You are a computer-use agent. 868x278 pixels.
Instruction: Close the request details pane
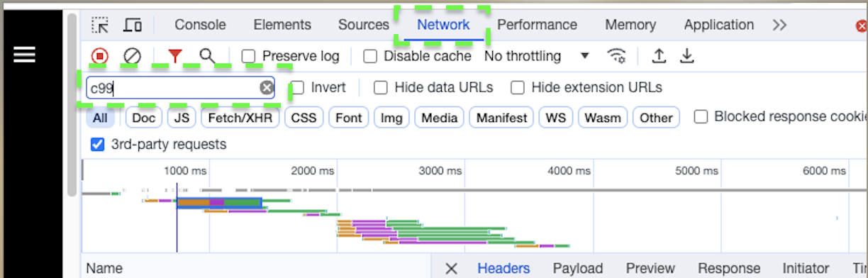tap(451, 269)
